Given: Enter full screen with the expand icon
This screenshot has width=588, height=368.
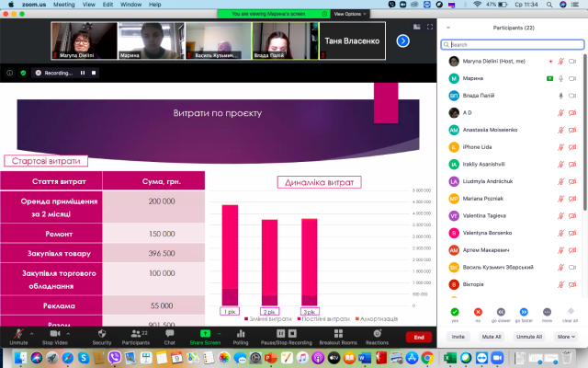Looking at the screenshot, I should 430,27.
